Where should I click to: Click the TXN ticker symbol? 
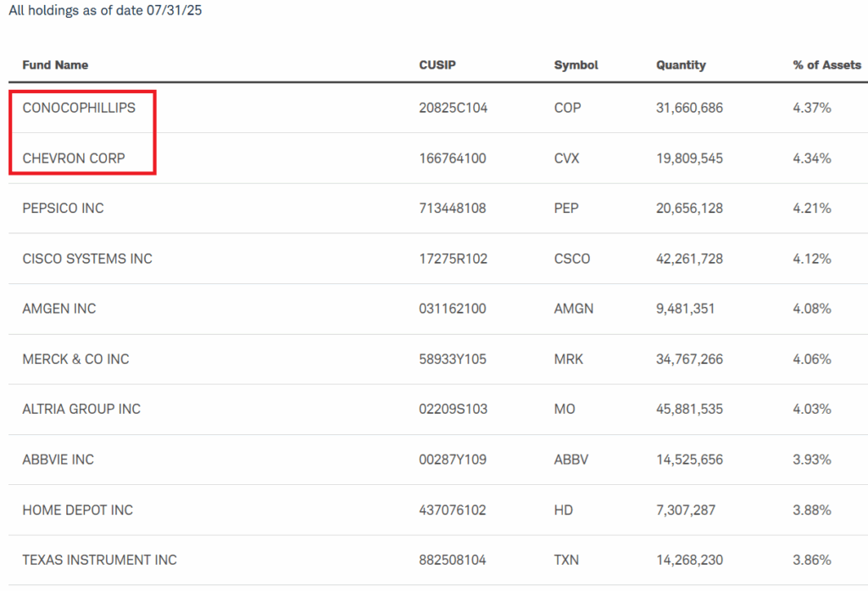(566, 560)
